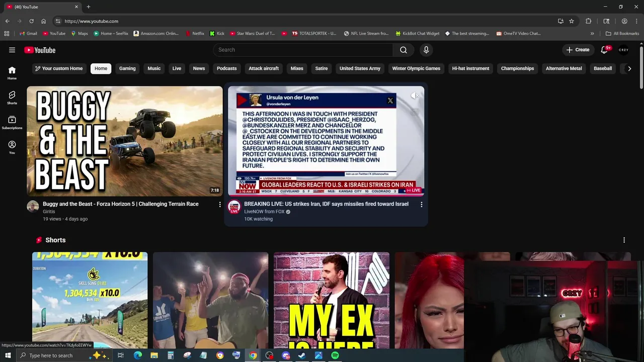644x362 pixels.
Task: Go to the YouTube logo home link
Action: [x=40, y=50]
